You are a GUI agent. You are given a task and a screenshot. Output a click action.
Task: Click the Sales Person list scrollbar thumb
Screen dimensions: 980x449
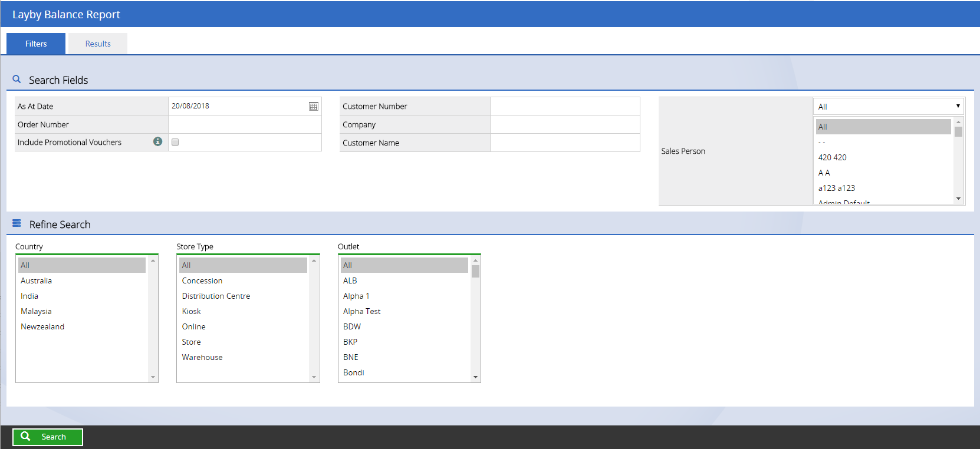tap(958, 131)
